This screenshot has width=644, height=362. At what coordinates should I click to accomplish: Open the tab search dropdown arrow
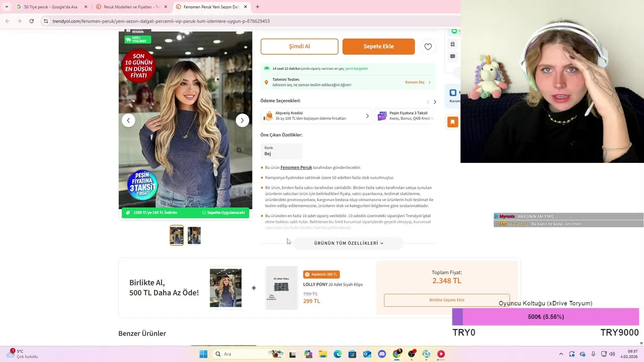point(6,7)
